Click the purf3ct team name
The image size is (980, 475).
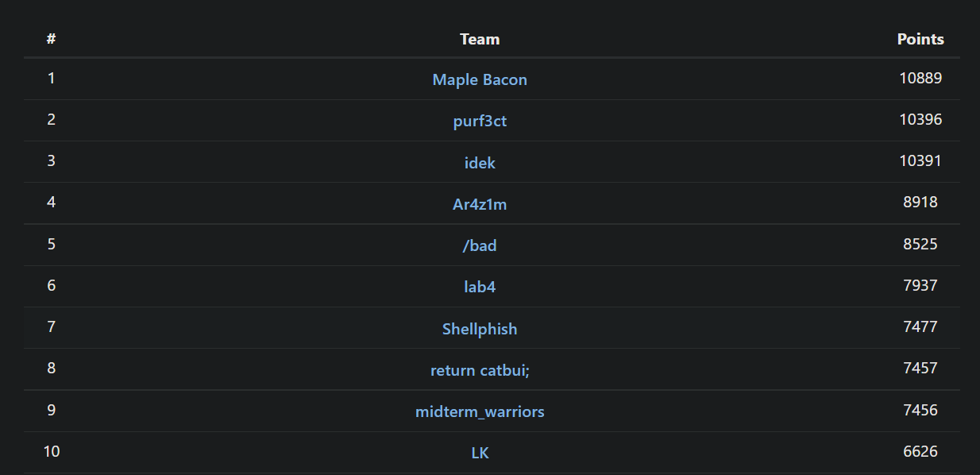pyautogui.click(x=480, y=121)
